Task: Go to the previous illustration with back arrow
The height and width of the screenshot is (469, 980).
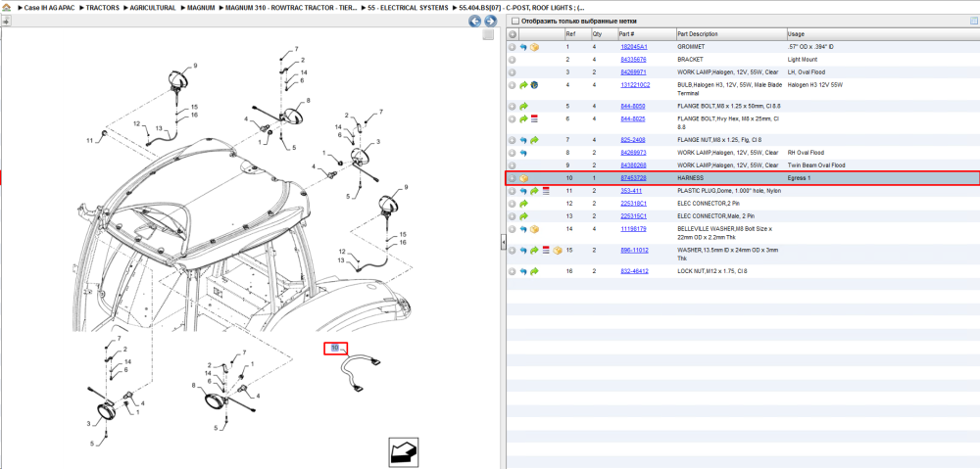Action: point(475,22)
